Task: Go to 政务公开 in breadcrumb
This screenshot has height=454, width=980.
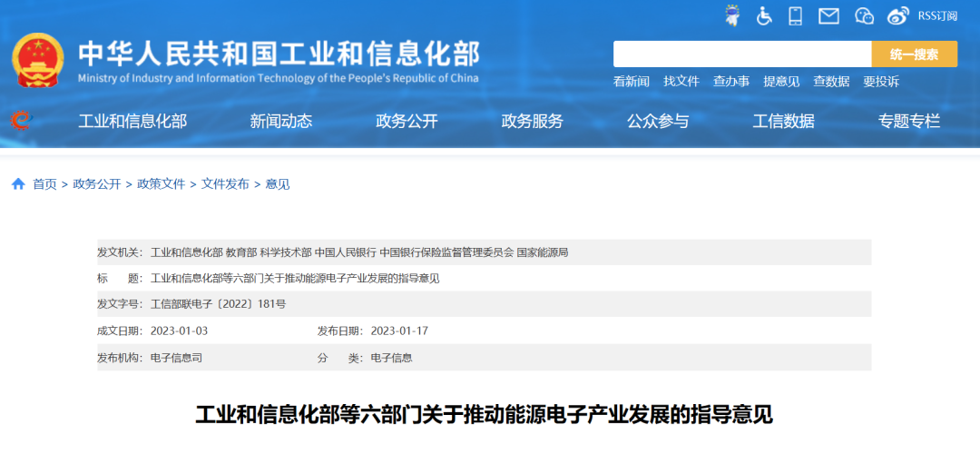Action: click(x=97, y=183)
